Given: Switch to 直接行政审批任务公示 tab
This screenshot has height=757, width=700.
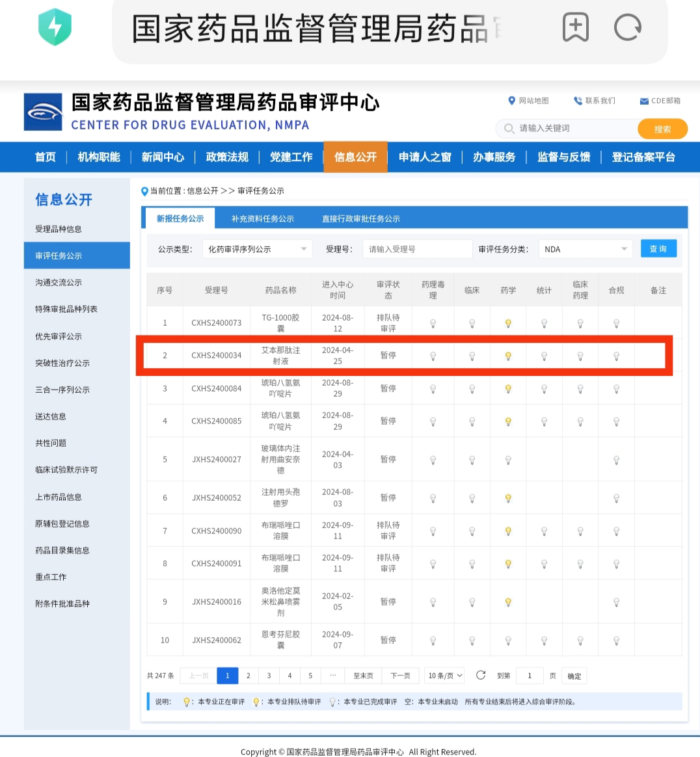Looking at the screenshot, I should [361, 219].
